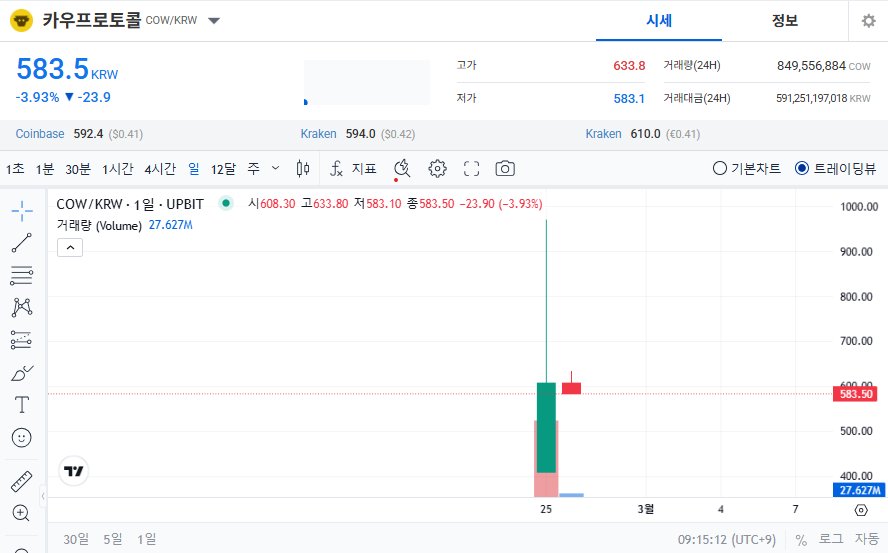888x553 pixels.
Task: Click the Coinbase price link
Action: pos(40,134)
